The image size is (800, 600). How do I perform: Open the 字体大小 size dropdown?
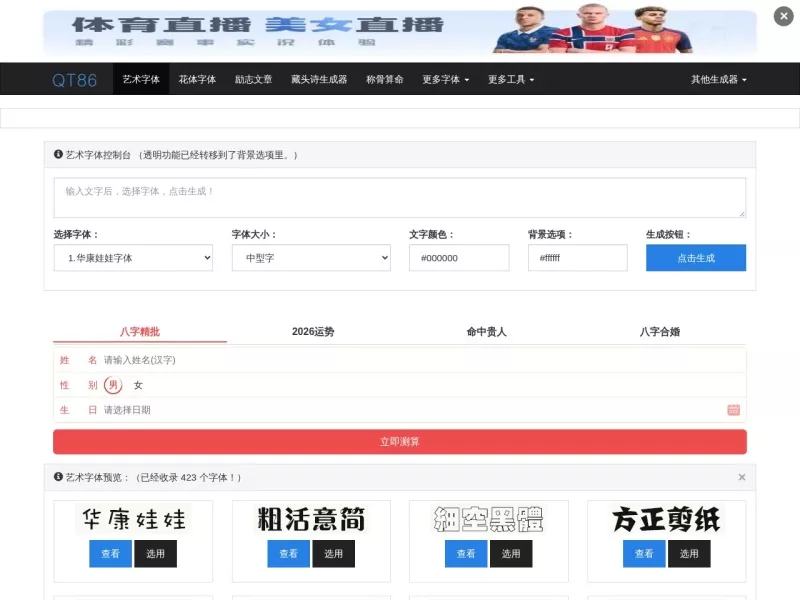311,258
